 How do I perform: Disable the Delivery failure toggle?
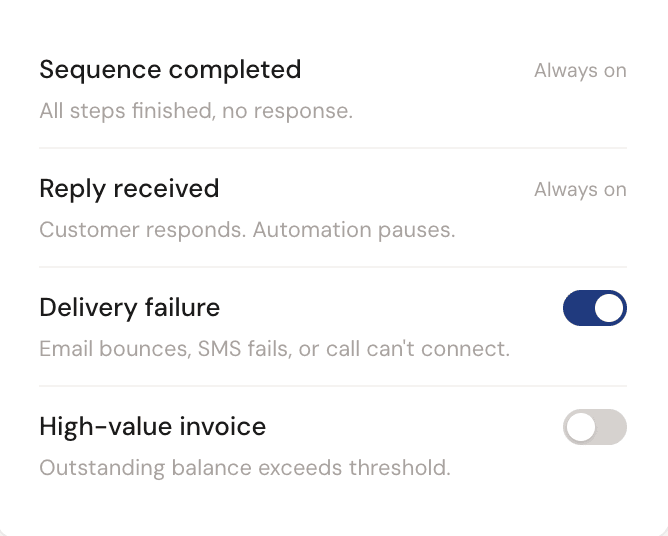[594, 308]
